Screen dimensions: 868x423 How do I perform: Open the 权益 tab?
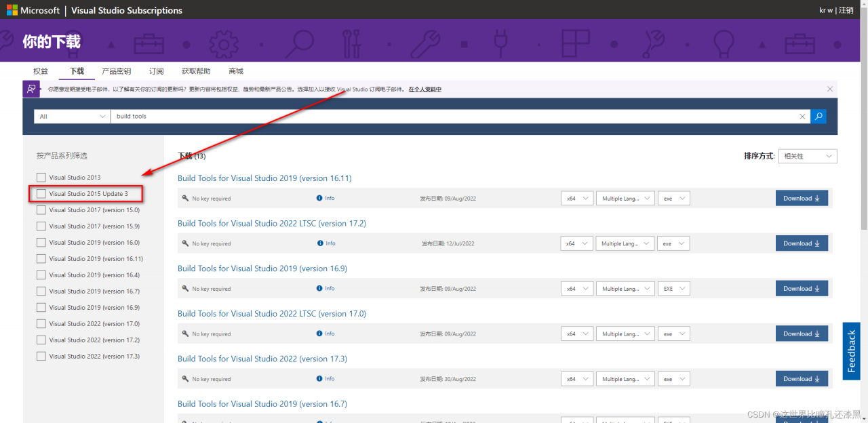click(x=41, y=71)
